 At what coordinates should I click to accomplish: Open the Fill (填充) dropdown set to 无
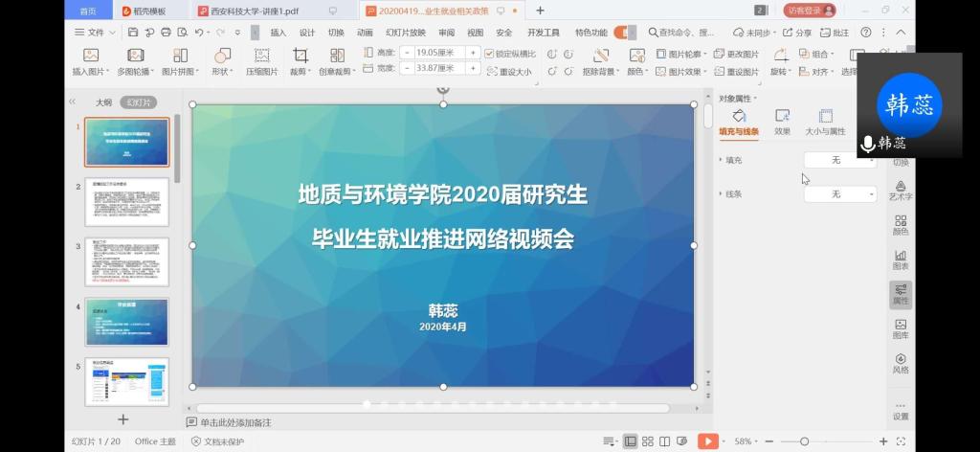point(839,160)
